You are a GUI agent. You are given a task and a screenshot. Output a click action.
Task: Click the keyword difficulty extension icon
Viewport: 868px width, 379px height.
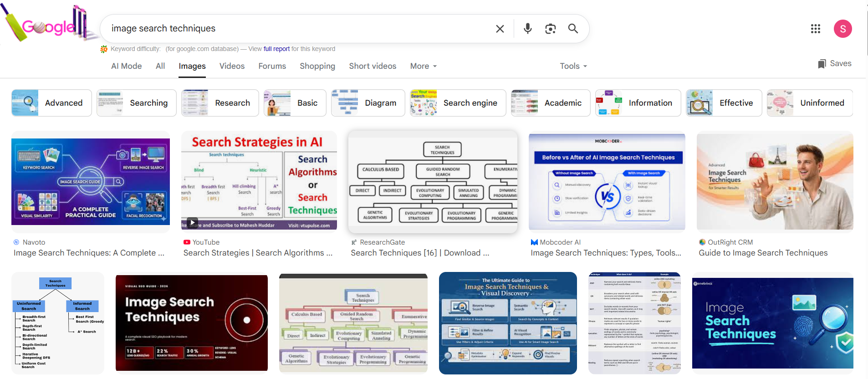[x=104, y=49]
